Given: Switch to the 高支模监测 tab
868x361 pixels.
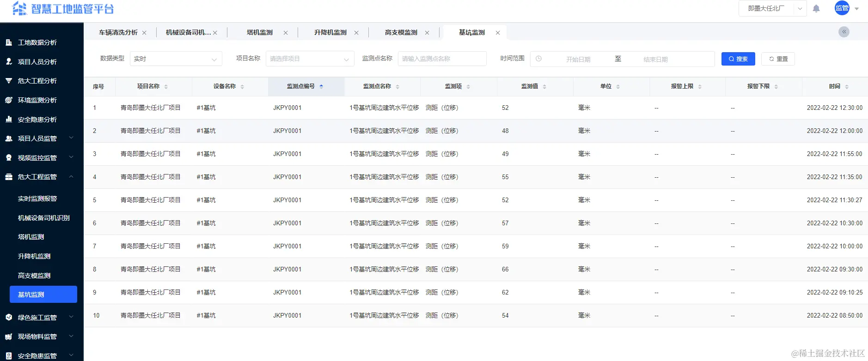Looking at the screenshot, I should click(x=401, y=32).
